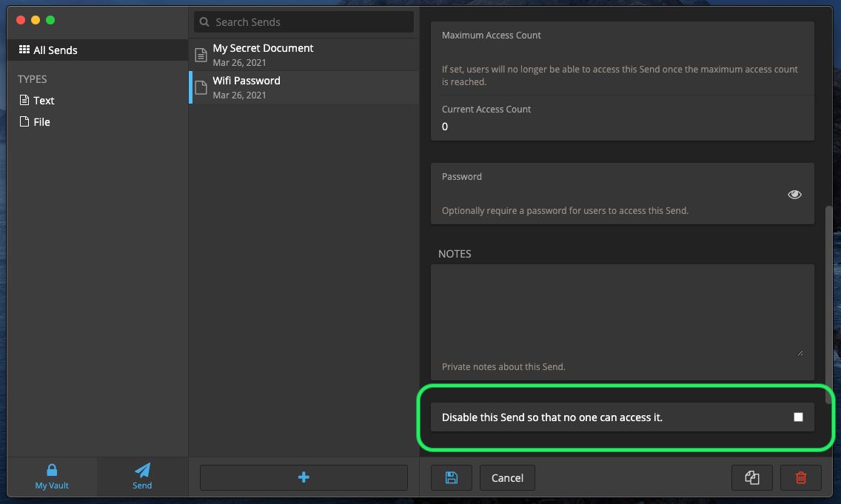The height and width of the screenshot is (504, 841).
Task: Click the magnifier icon in search box
Action: [x=204, y=22]
